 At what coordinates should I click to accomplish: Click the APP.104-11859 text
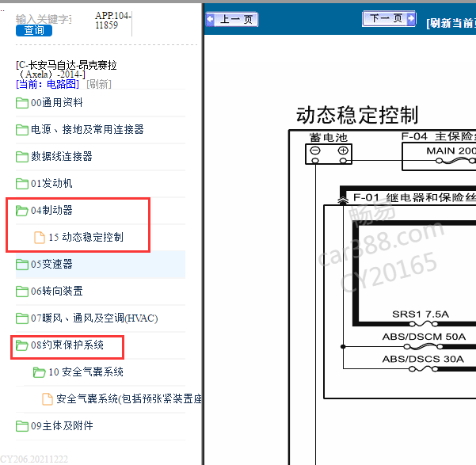point(113,21)
